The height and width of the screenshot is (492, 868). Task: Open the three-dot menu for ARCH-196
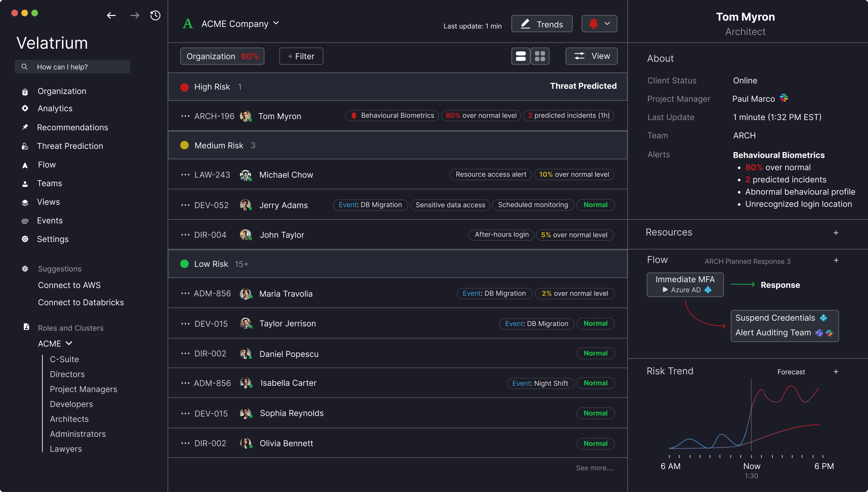click(x=185, y=116)
